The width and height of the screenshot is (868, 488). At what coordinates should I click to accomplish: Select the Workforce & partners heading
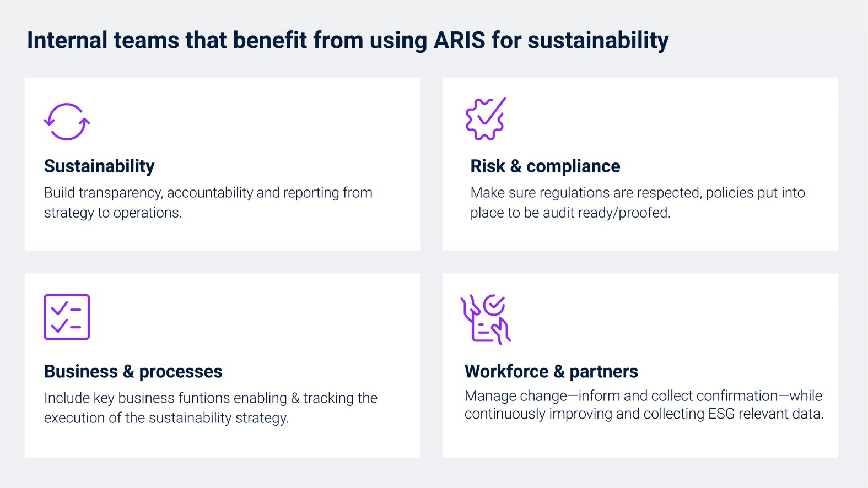[x=551, y=372]
